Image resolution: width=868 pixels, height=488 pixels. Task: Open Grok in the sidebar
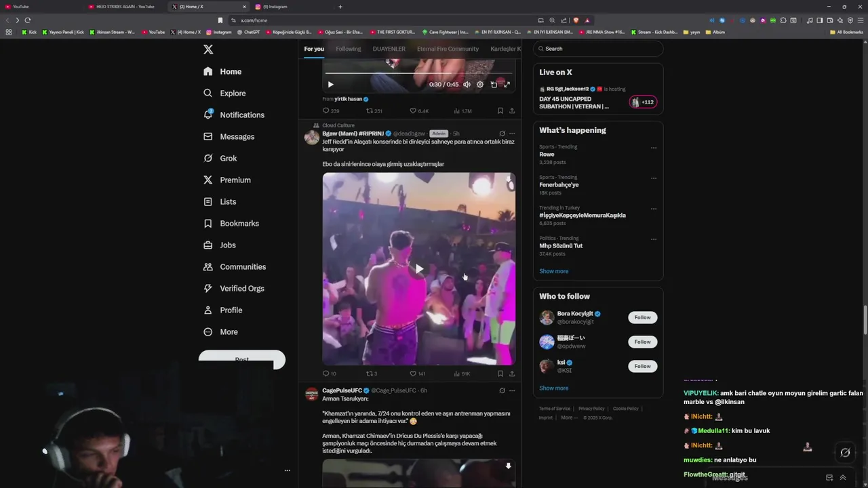[220, 158]
